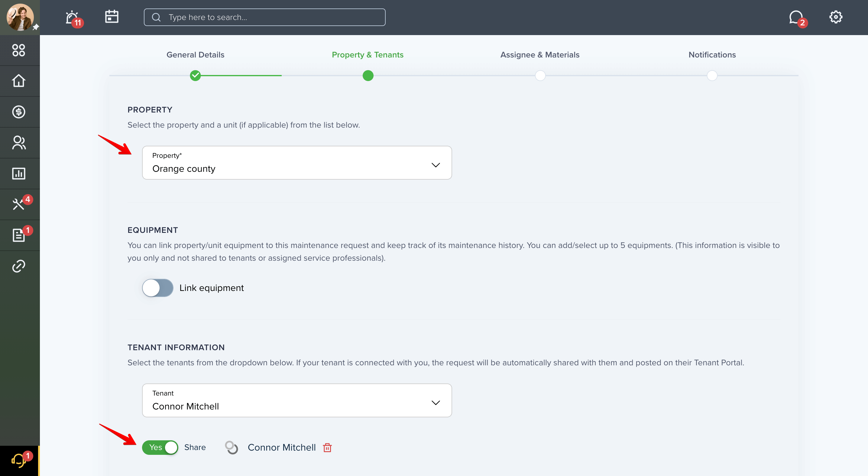Open contacts people icon in sidebar
Screen dimensions: 868x476
click(18, 143)
